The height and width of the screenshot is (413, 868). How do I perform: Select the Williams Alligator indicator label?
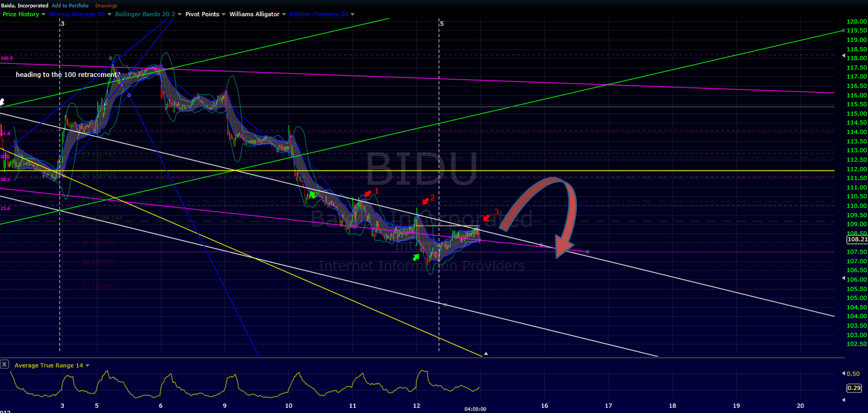[x=254, y=14]
